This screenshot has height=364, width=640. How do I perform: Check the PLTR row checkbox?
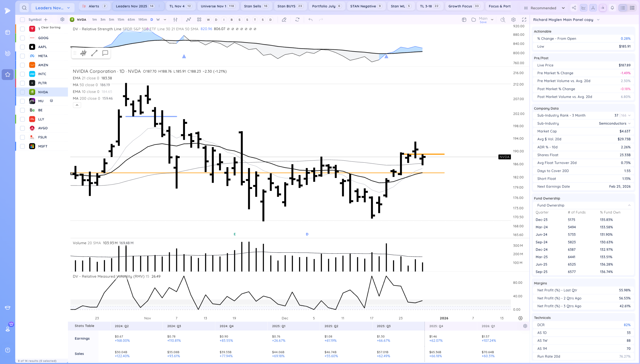(x=22, y=83)
